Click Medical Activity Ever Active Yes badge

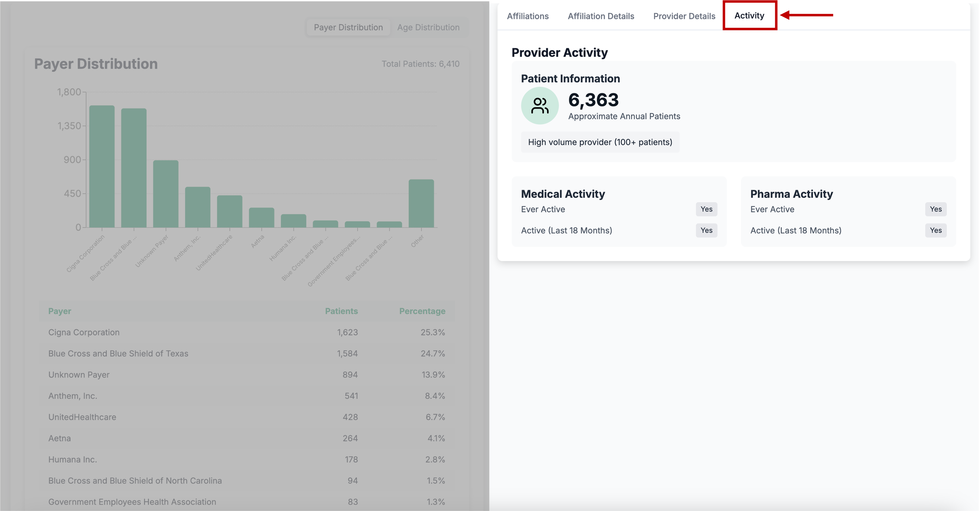coord(706,209)
